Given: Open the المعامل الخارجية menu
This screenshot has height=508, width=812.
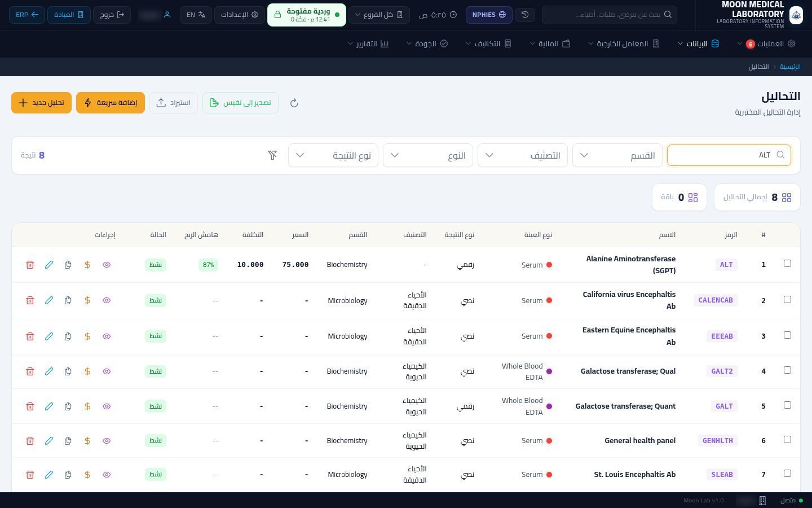Looking at the screenshot, I should [x=624, y=43].
